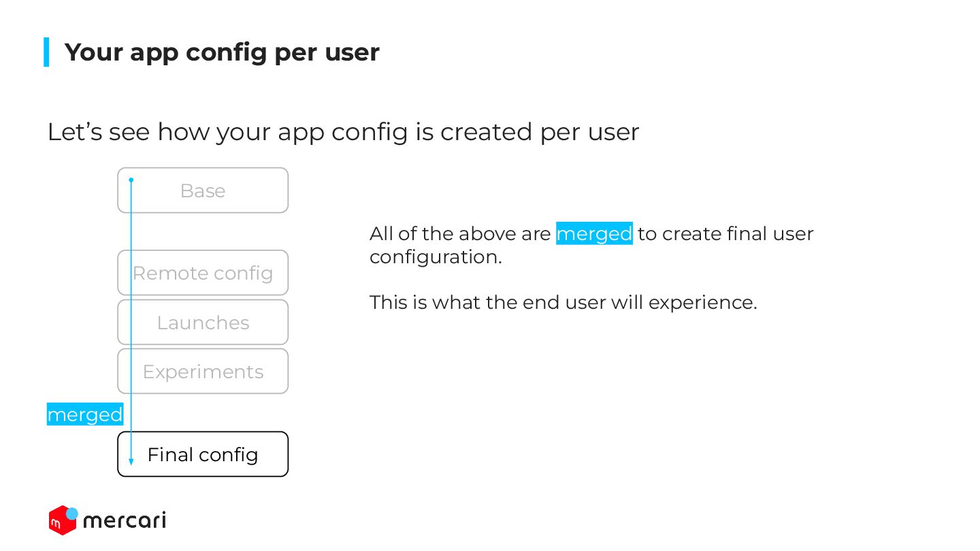This screenshot has height=551, width=980.
Task: Click the subtitle about app config creation
Action: pos(343,132)
